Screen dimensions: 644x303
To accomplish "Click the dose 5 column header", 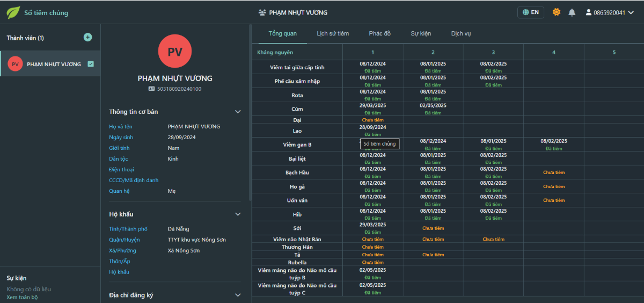I will 614,52.
